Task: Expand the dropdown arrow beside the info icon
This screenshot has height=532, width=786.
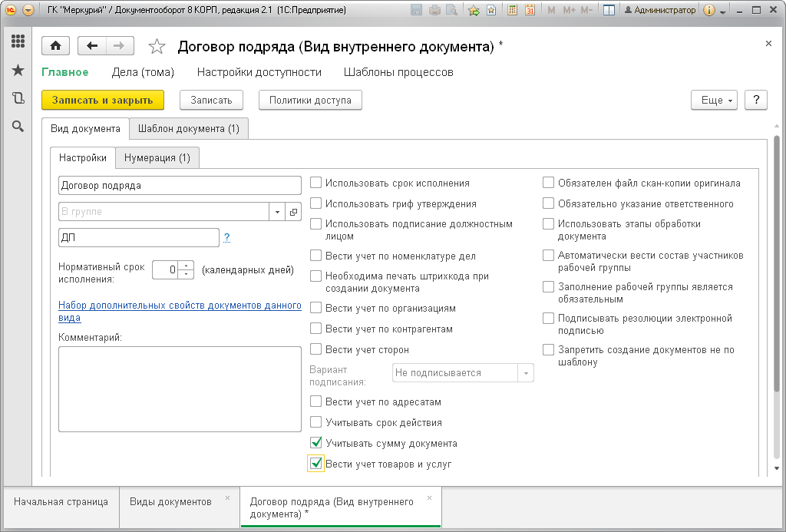Action: coord(723,11)
